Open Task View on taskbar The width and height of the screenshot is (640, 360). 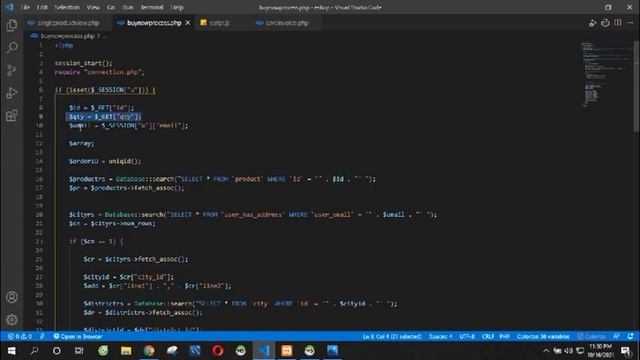click(79, 351)
